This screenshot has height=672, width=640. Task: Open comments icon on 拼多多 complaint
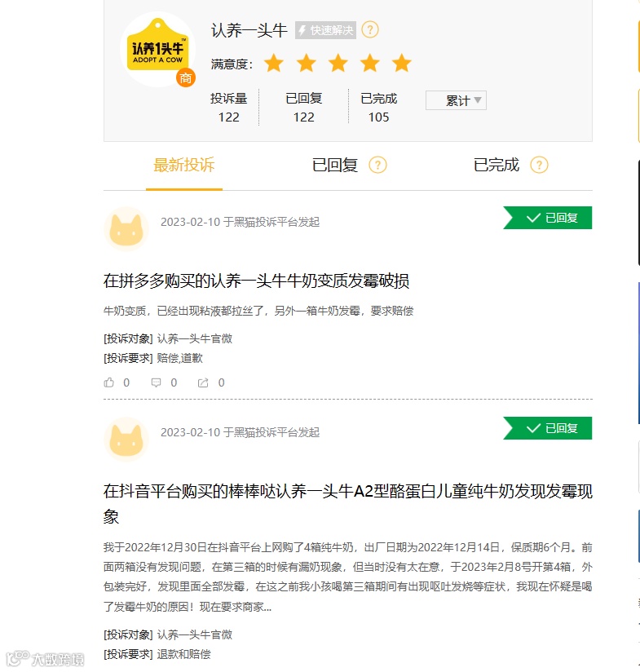(156, 382)
